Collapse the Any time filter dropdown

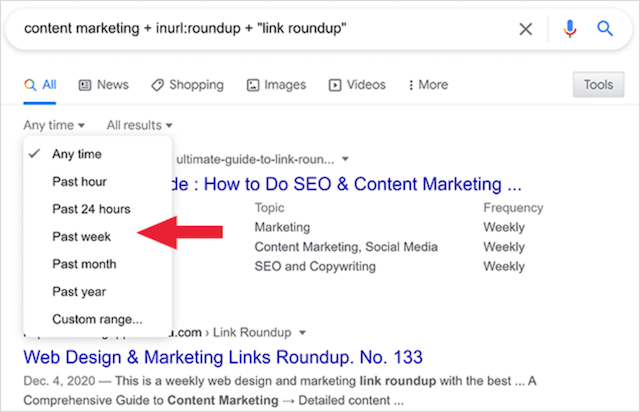[x=54, y=125]
